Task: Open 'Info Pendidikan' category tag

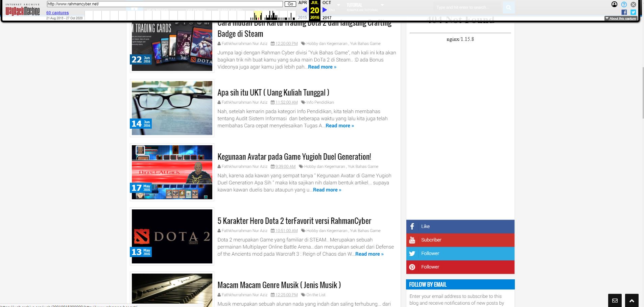Action: tap(320, 102)
